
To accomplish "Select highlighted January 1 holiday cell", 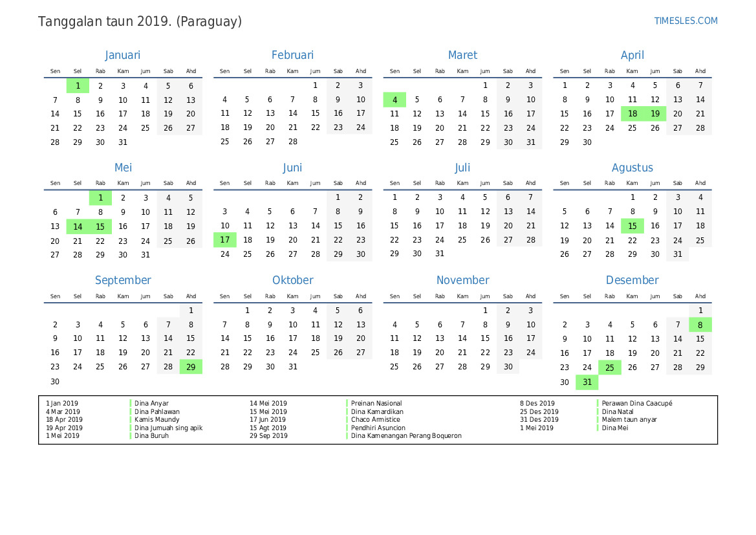I will click(x=78, y=85).
